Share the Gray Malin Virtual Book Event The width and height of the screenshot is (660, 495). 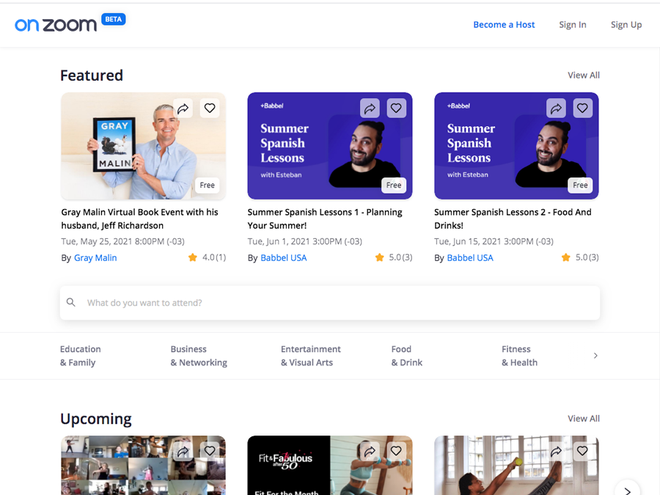(183, 109)
